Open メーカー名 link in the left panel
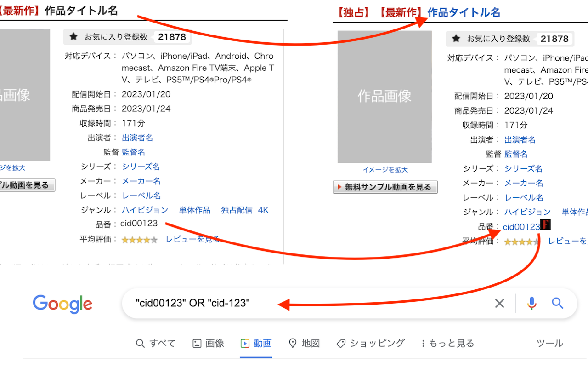Screen dimensions: 588x368 (141, 181)
